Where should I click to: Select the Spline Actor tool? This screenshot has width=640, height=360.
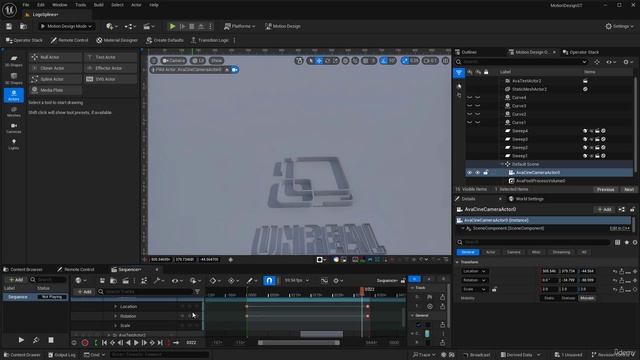click(x=55, y=79)
